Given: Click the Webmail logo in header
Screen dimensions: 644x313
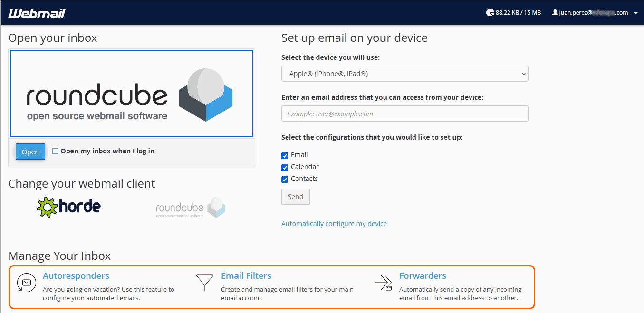Looking at the screenshot, I should pos(37,13).
